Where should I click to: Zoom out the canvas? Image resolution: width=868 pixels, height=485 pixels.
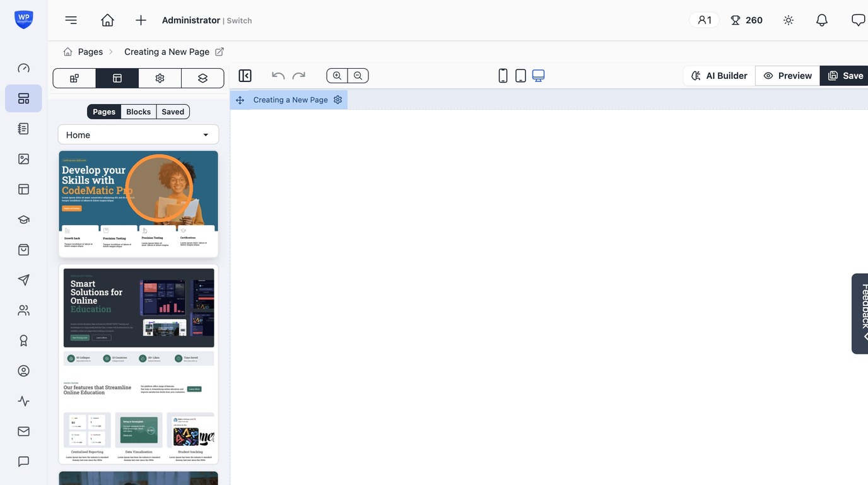click(358, 76)
